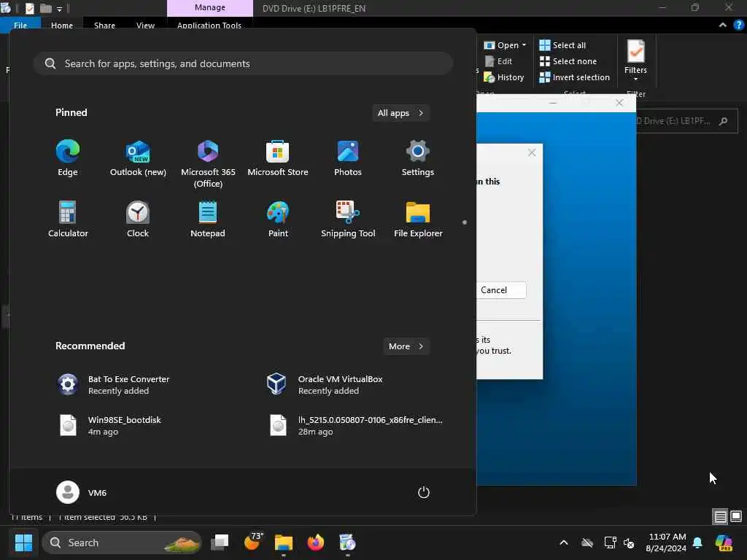Open the Application Tools tab
Screen dimensions: 747x560
point(209,26)
